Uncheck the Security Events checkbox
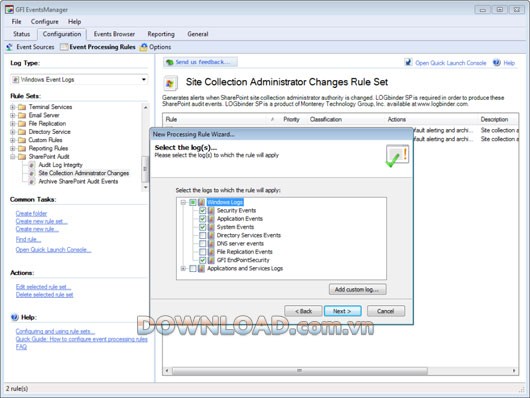Image resolution: width=530 pixels, height=398 pixels. [x=202, y=210]
